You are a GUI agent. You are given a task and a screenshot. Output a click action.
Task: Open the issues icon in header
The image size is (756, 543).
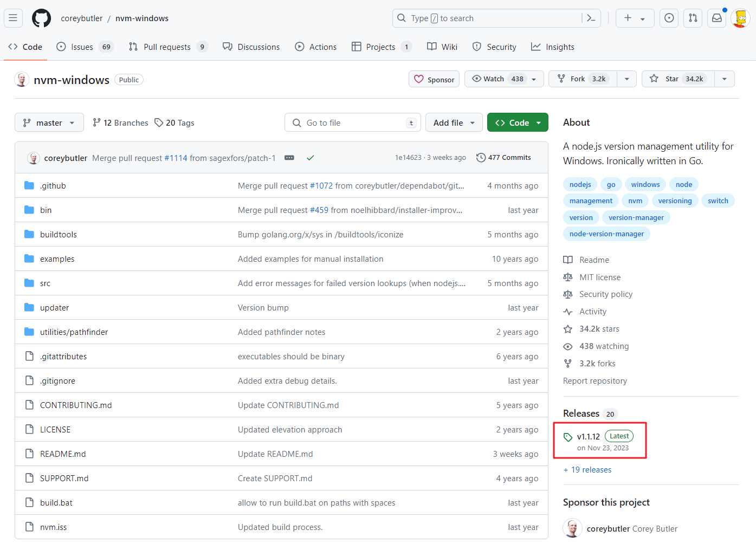[669, 18]
